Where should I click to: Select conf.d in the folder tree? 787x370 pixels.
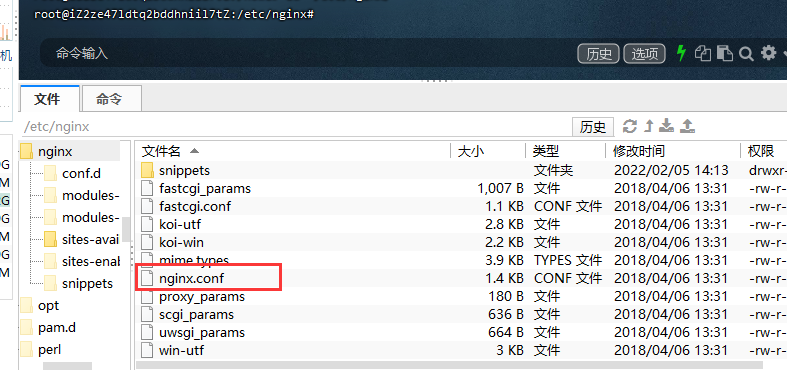click(x=81, y=173)
